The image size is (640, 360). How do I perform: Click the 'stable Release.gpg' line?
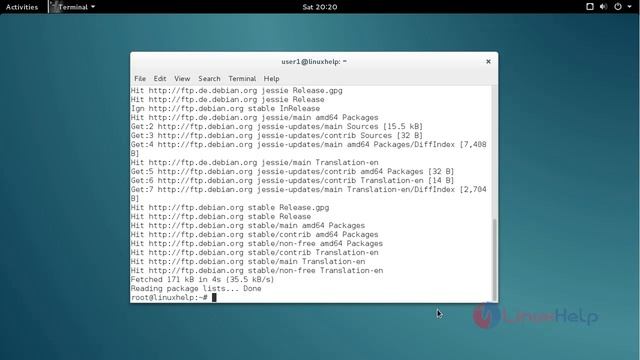230,208
